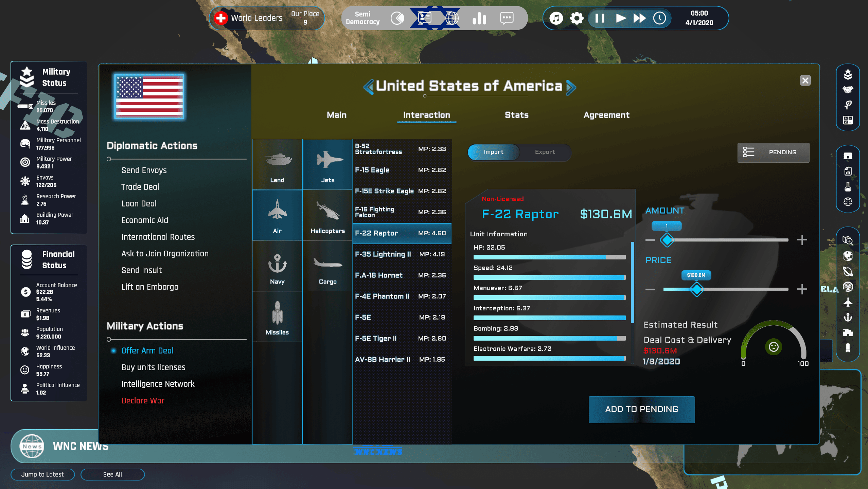This screenshot has height=489, width=868.
Task: Open the globe world icon
Action: pos(452,18)
